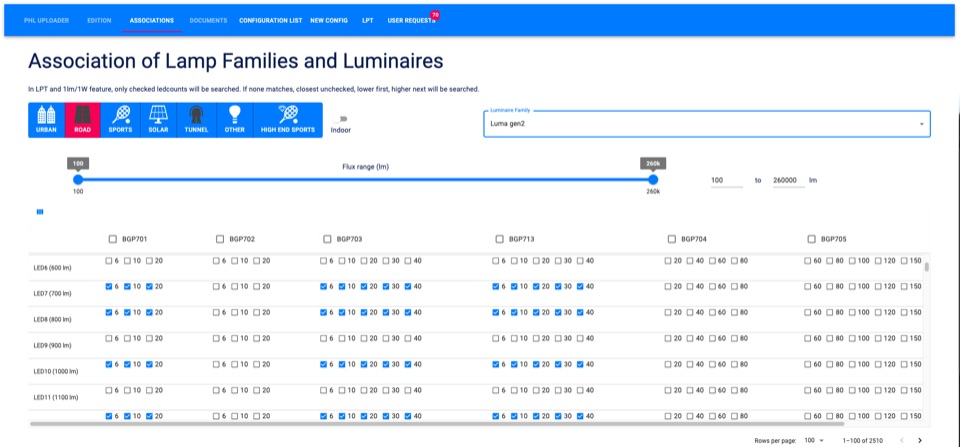960x447 pixels.
Task: Check the 6 checkbox under BGP702 in LED8 row
Action: click(216, 312)
